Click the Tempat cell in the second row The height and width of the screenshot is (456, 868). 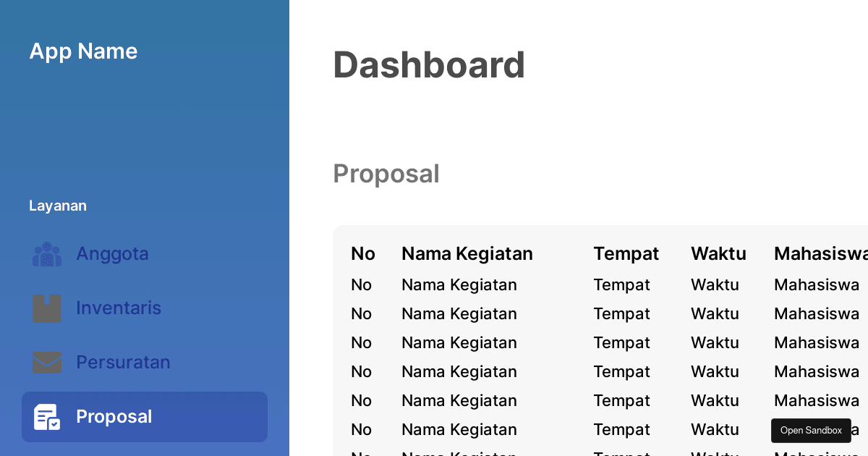pos(621,313)
